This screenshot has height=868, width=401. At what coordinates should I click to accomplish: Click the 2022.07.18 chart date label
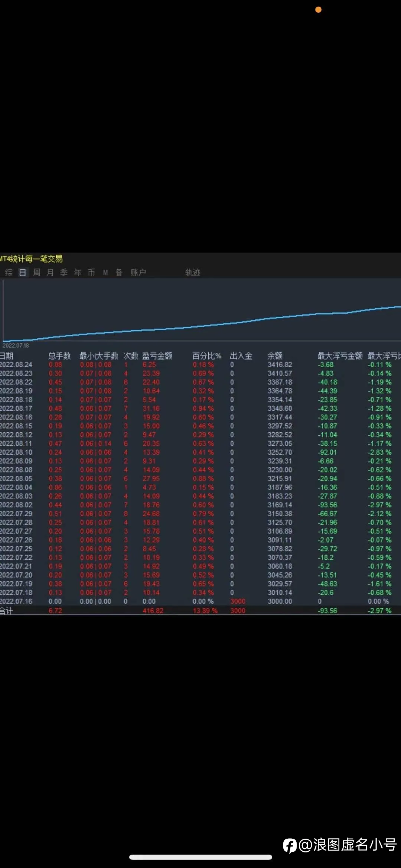16,345
